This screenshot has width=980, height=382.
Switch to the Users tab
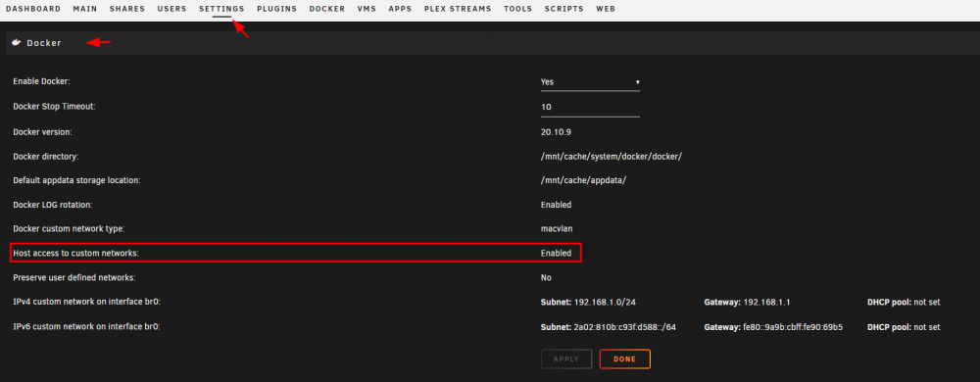coord(171,9)
